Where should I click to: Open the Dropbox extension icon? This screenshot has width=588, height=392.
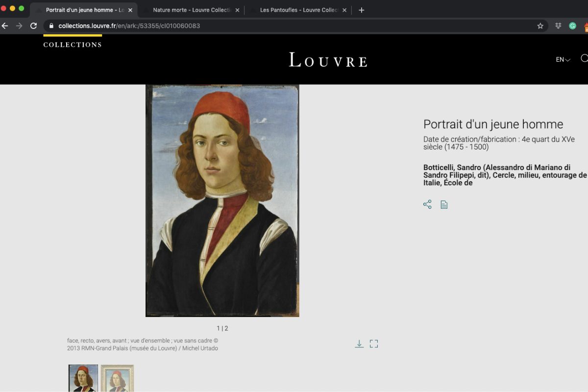(558, 26)
